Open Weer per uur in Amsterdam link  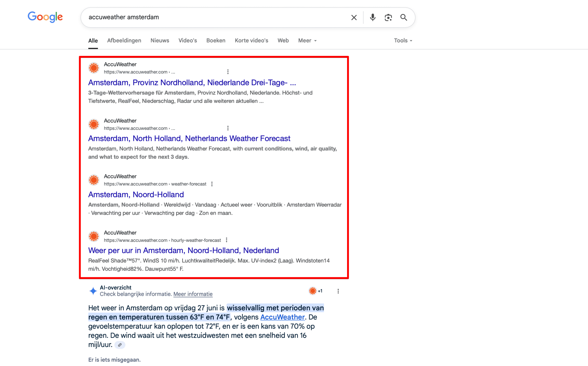pyautogui.click(x=184, y=251)
